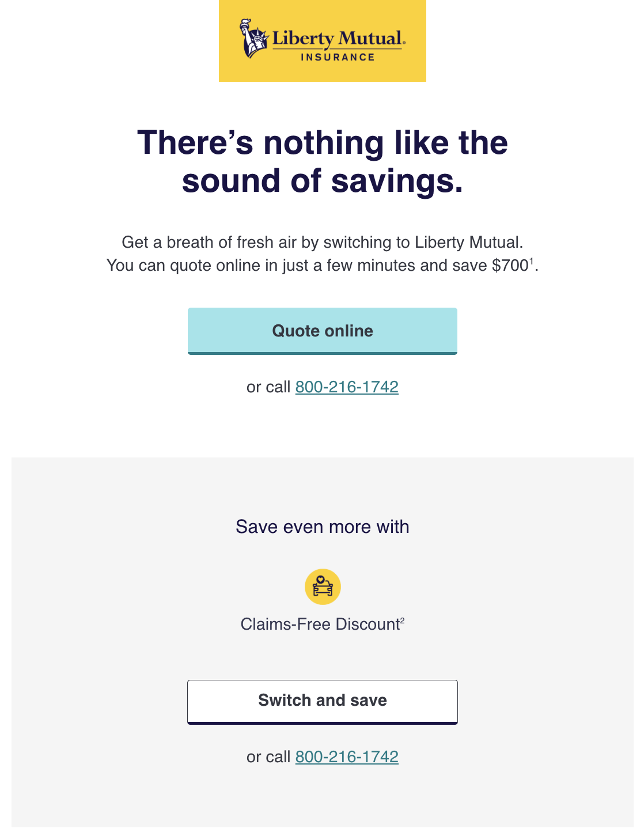644x840 pixels.
Task: Call 800-216-1742 link below Quote online
Action: pos(347,387)
